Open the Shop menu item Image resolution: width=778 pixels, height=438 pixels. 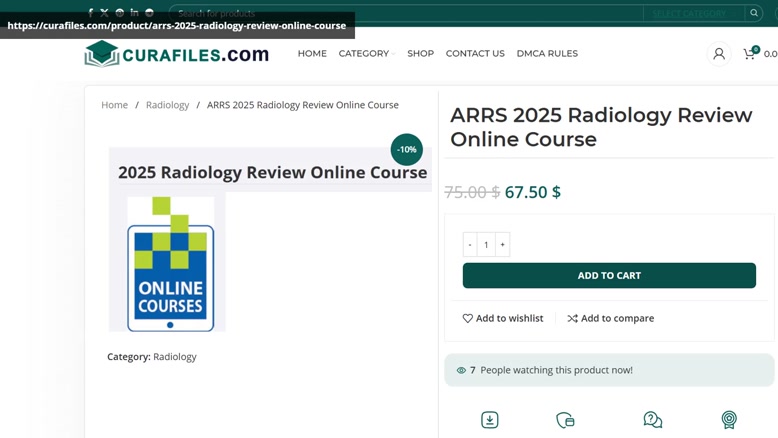click(421, 54)
